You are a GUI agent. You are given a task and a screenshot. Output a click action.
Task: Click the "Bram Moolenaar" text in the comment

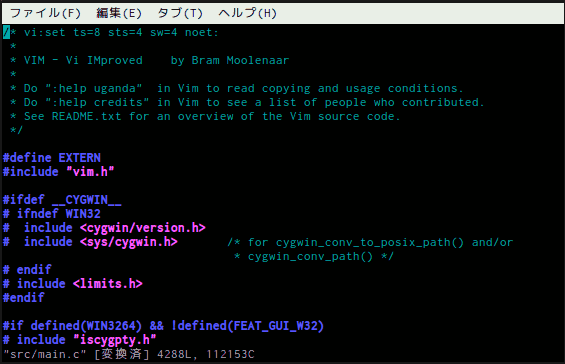tap(240, 60)
